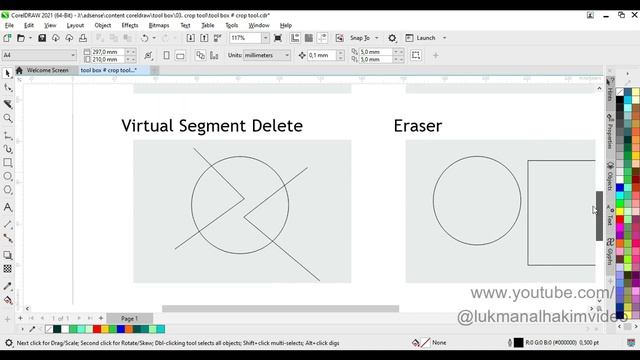Select the Page 1 tab

129,318
